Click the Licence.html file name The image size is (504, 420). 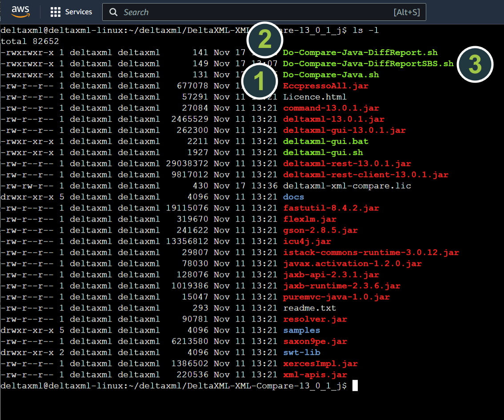click(315, 97)
